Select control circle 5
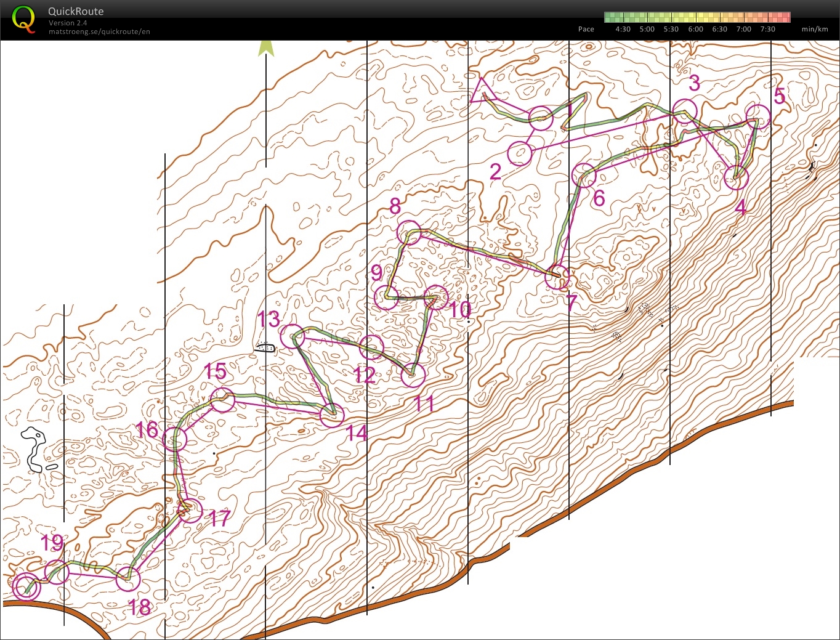Viewport: 840px width, 640px height. click(758, 116)
